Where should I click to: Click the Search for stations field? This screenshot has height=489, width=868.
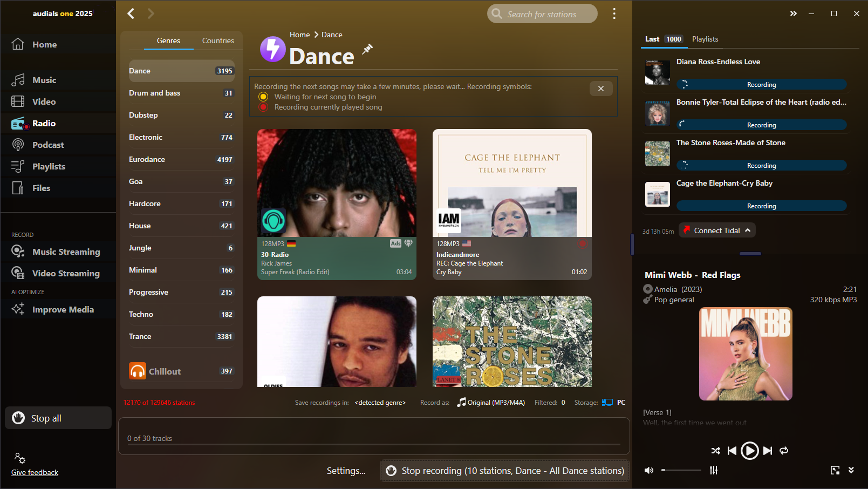point(542,14)
